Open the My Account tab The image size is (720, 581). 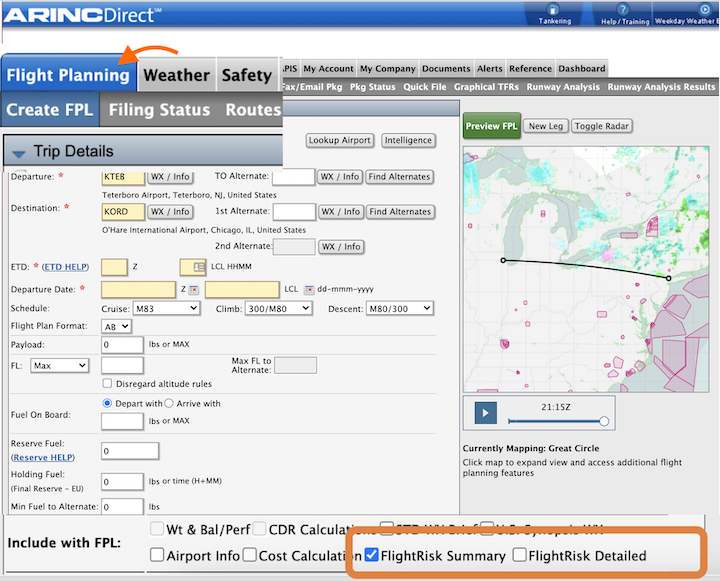coord(328,68)
